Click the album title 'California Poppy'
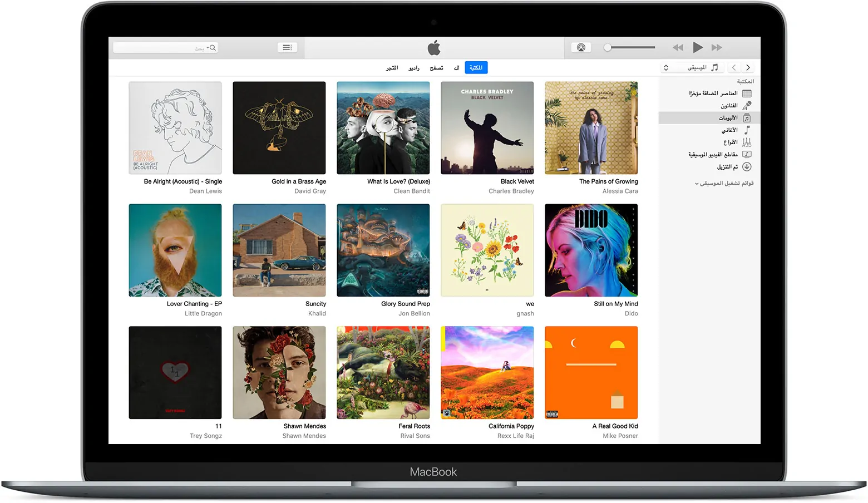The width and height of the screenshot is (868, 503). tap(511, 426)
